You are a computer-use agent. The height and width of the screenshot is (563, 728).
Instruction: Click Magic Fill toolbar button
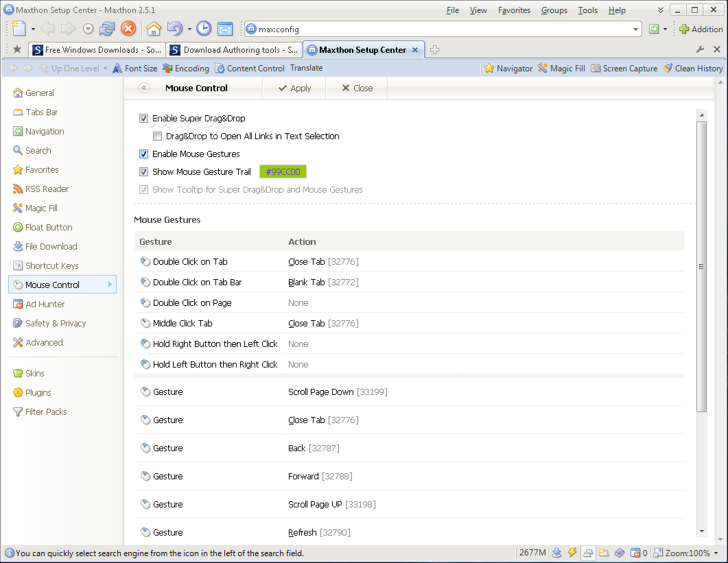tap(561, 68)
